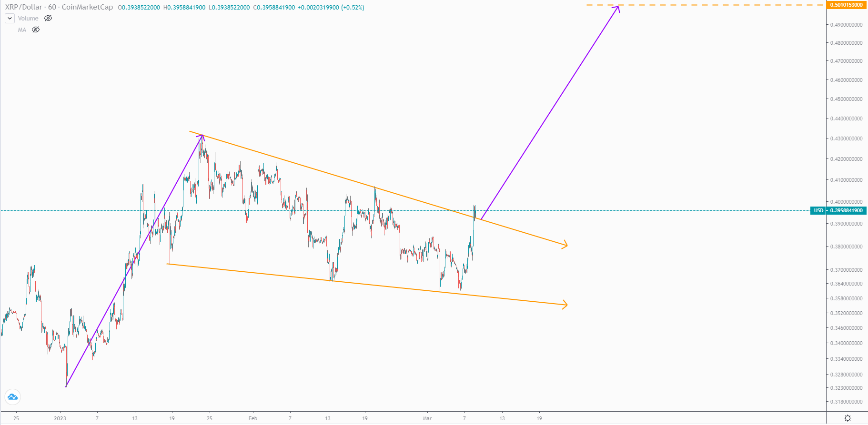Image resolution: width=868 pixels, height=425 pixels.
Task: Toggle visibility of the Volume indicator
Action: pos(48,19)
